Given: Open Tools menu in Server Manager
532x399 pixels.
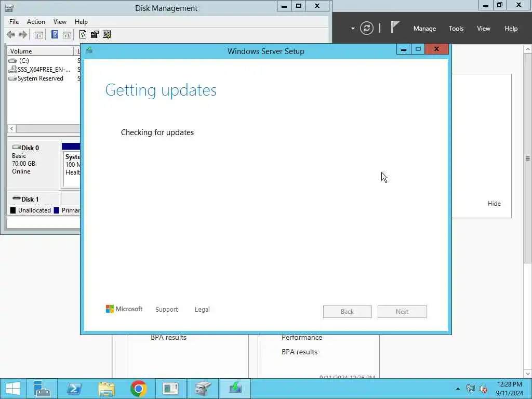Looking at the screenshot, I should (x=456, y=29).
